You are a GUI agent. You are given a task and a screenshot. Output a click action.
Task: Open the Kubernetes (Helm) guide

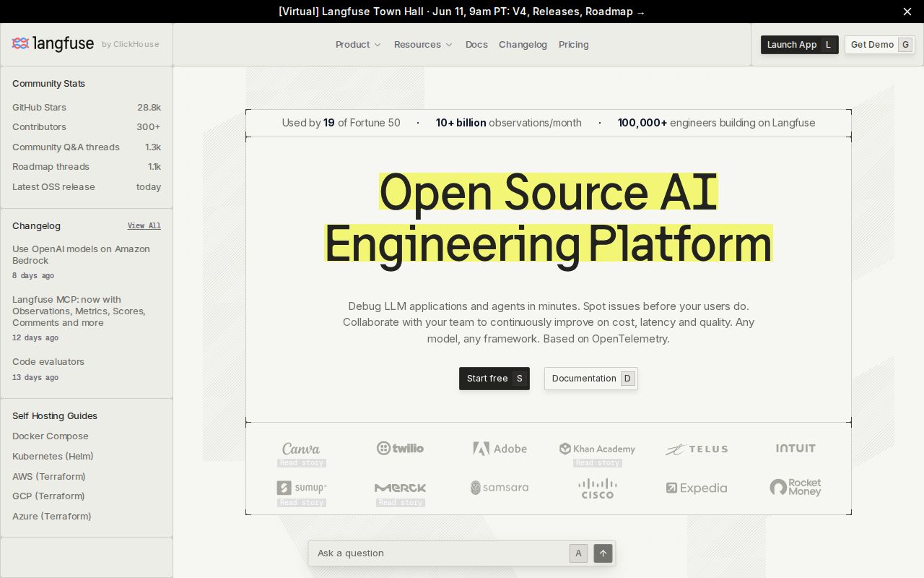pyautogui.click(x=53, y=457)
